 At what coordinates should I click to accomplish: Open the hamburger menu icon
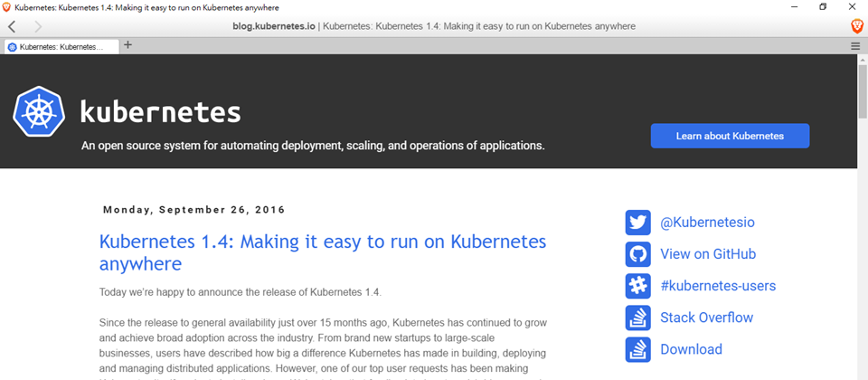855,46
